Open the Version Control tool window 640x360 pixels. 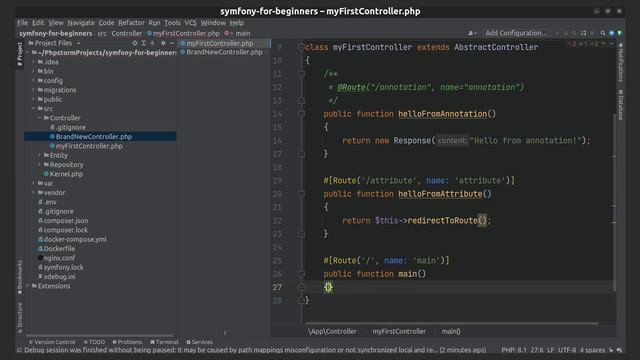(52, 342)
